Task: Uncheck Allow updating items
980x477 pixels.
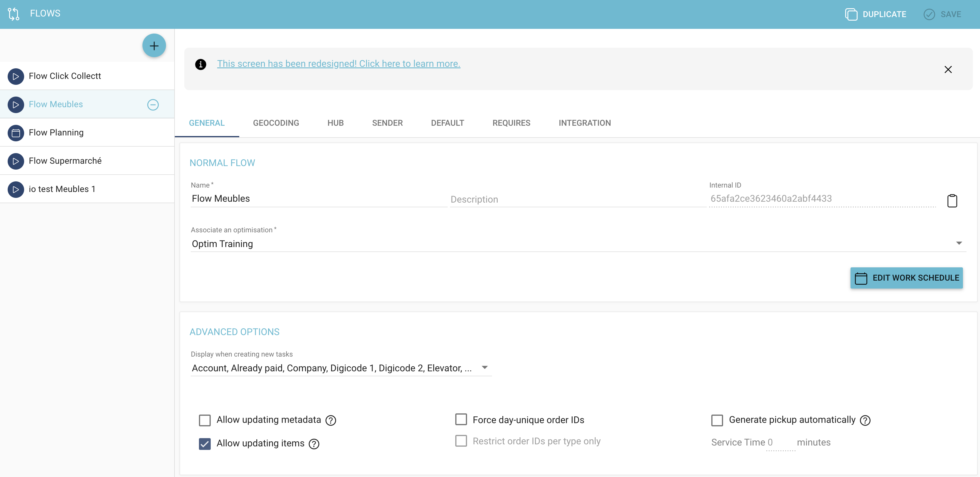Action: pyautogui.click(x=205, y=444)
